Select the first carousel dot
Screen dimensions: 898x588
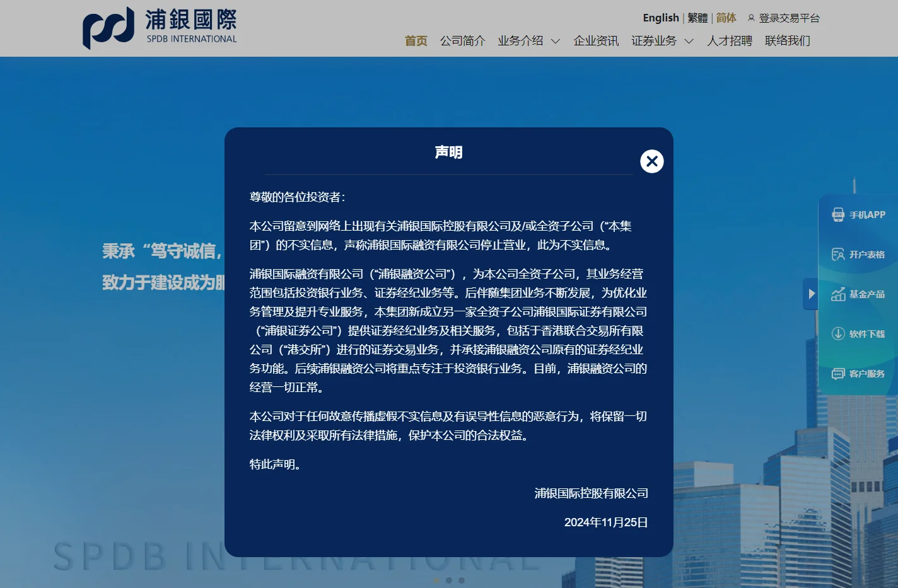(436, 580)
